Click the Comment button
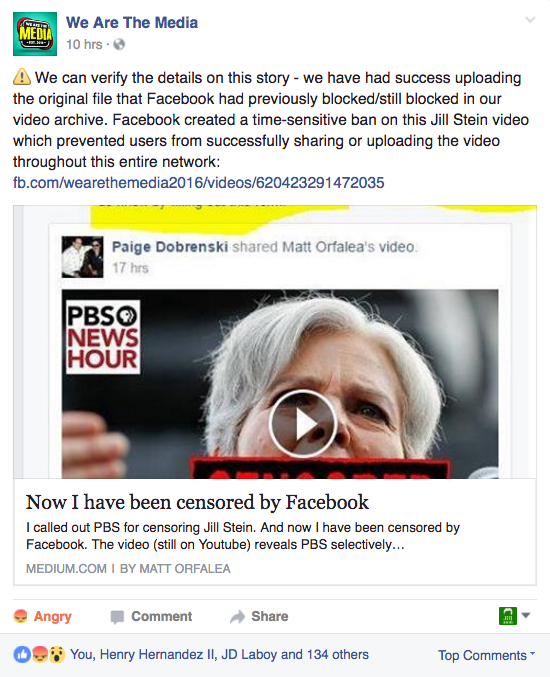The image size is (550, 677). coord(151,616)
